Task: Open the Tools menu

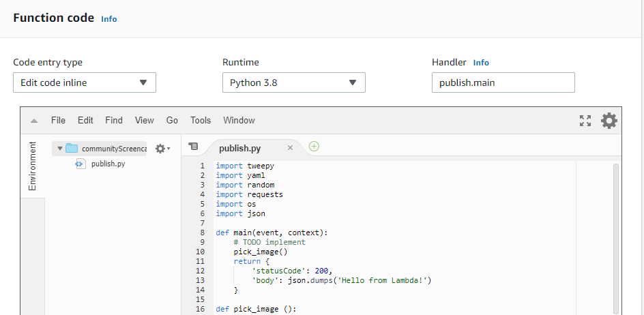Action: [x=201, y=120]
